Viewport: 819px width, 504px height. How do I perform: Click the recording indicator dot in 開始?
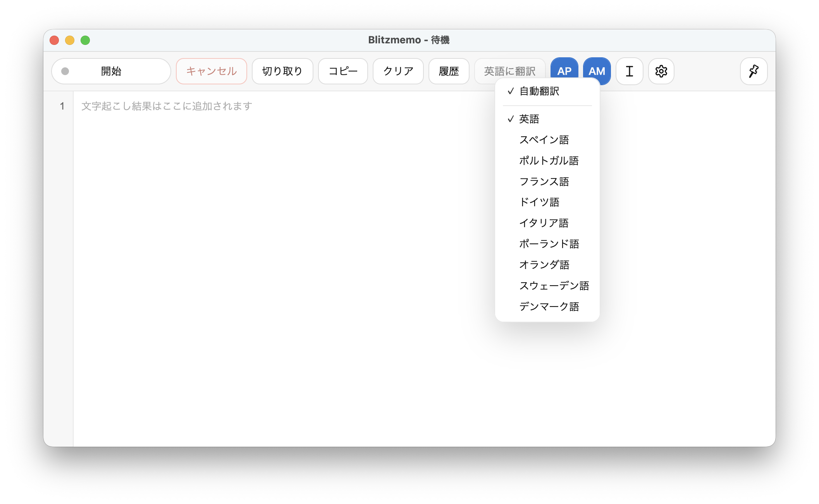(x=65, y=71)
